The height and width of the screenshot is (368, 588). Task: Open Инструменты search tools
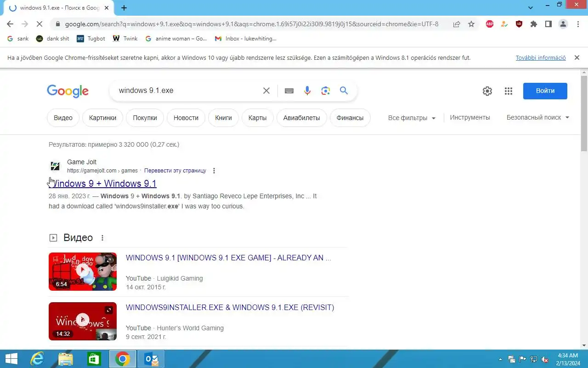(x=470, y=117)
